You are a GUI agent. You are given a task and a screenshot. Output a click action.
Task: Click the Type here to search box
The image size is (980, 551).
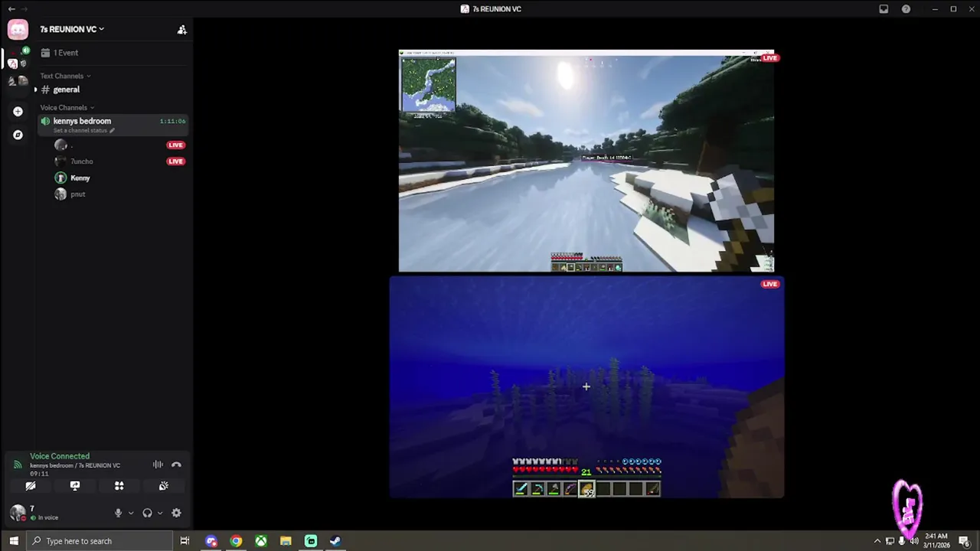coord(100,541)
